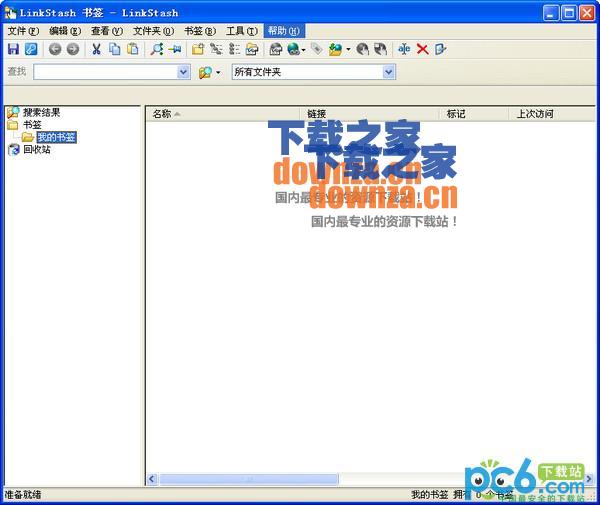Click the search button beside the find field
The image size is (600, 505).
(205, 72)
